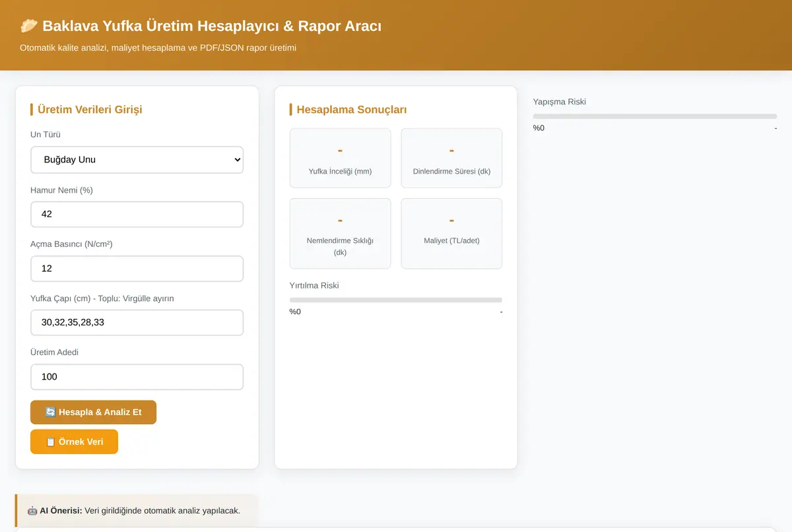Click the Yapışma Riski label
792x532 pixels.
[x=560, y=102]
